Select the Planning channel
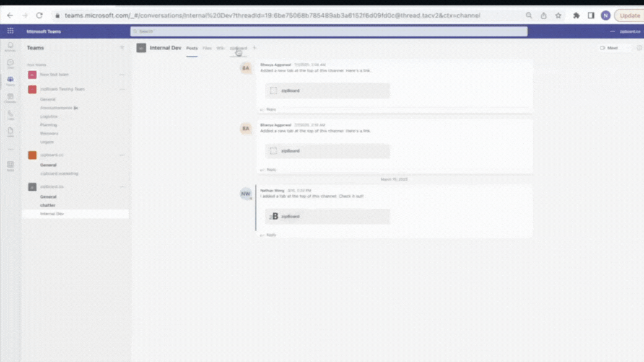This screenshot has height=362, width=644. [49, 125]
